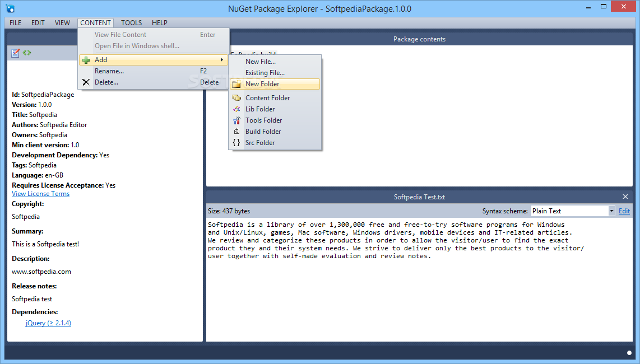Click the green plus icon beside Add

[86, 60]
